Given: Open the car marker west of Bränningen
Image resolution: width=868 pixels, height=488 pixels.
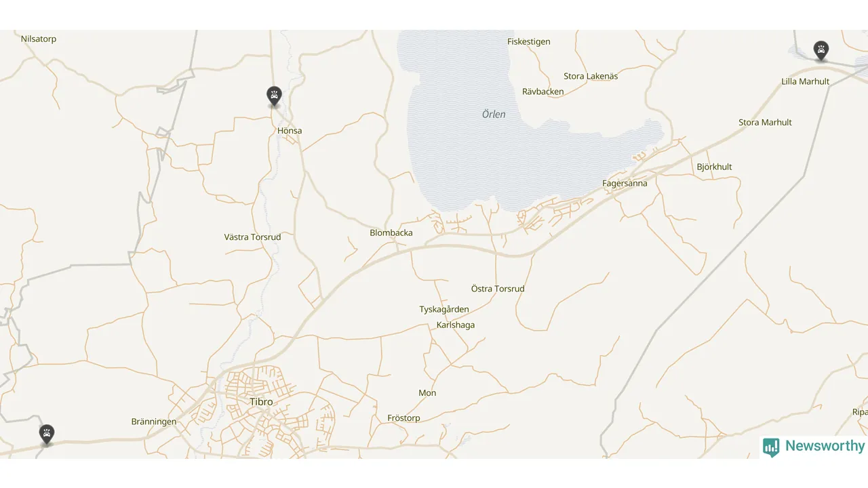Looking at the screenshot, I should point(46,434).
